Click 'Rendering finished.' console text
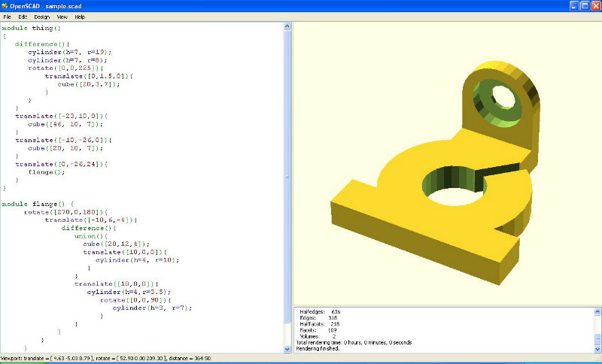 pos(317,349)
